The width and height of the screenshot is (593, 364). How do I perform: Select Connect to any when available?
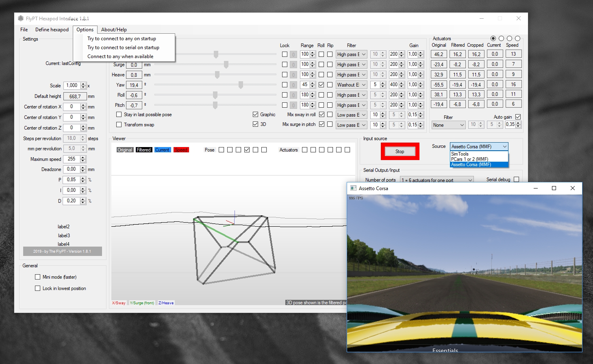pyautogui.click(x=120, y=56)
